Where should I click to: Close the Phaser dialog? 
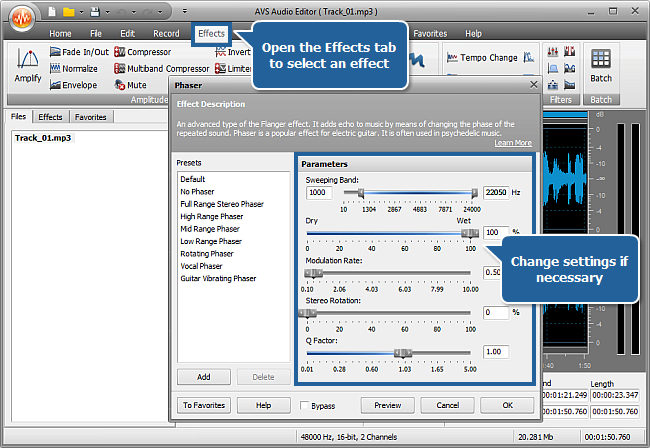[534, 85]
